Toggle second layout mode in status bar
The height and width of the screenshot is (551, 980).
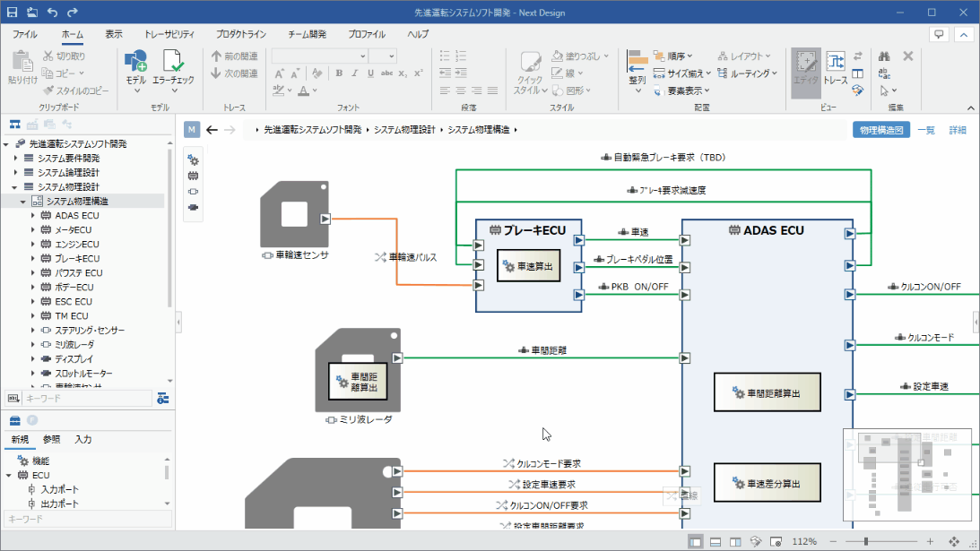tap(715, 542)
